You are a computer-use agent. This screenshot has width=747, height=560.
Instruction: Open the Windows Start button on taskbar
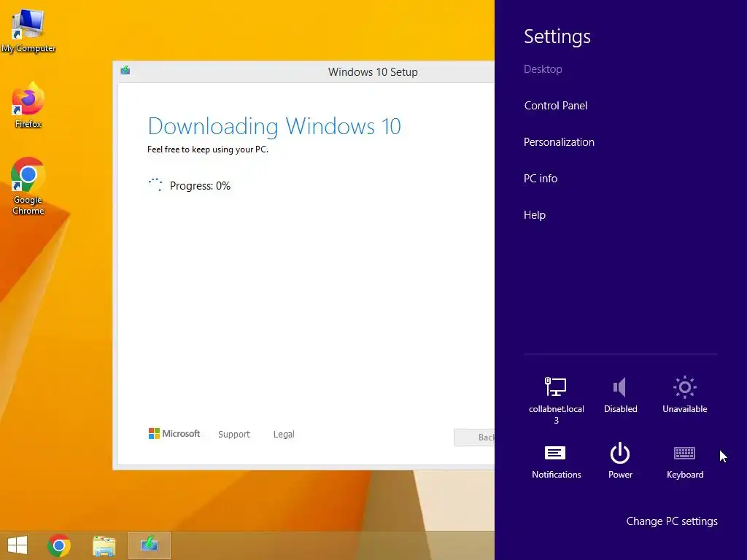(18, 545)
